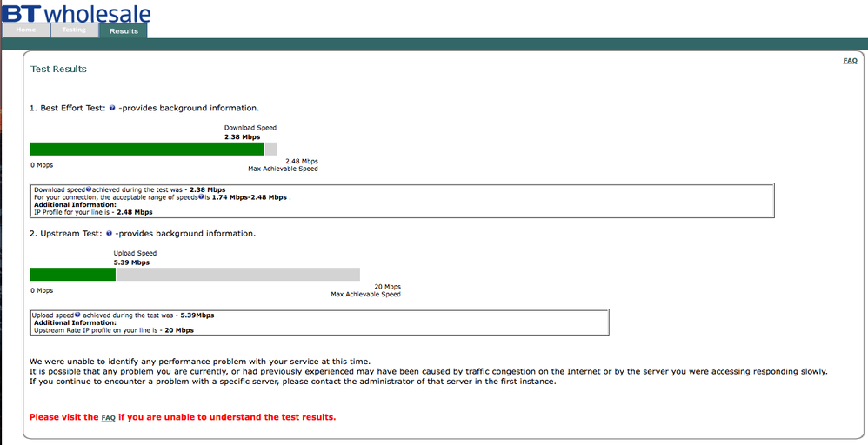Click the IP Profile 2.48 Mbps text
Image resolution: width=868 pixels, height=445 pixels.
pyautogui.click(x=94, y=212)
